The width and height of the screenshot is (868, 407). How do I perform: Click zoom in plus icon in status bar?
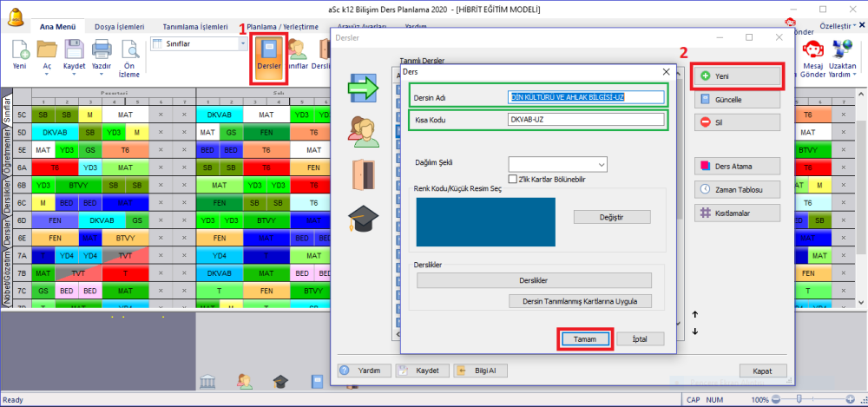[851, 399]
